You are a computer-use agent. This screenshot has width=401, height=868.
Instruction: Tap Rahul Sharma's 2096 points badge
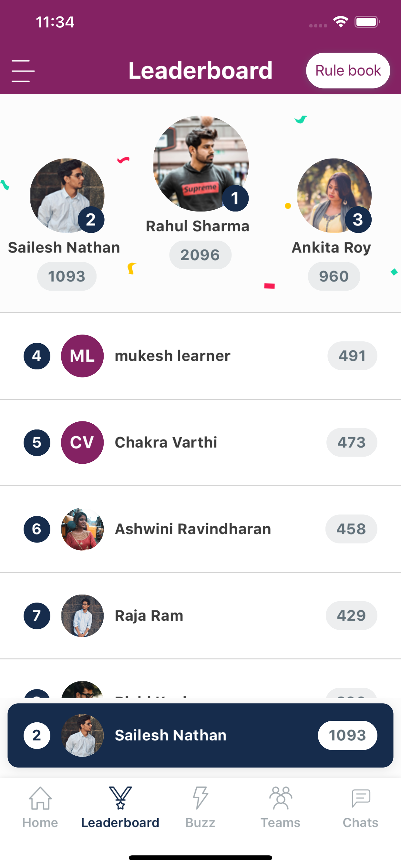coord(200,255)
